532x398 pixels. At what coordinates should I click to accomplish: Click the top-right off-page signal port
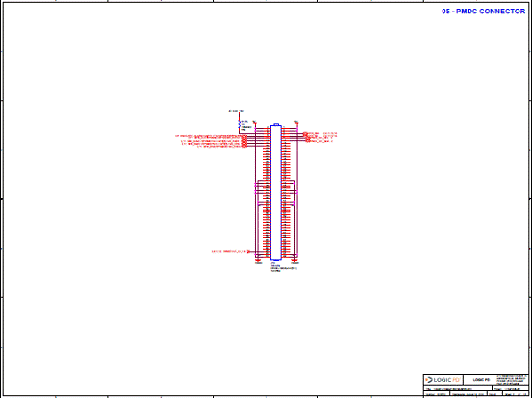click(305, 133)
